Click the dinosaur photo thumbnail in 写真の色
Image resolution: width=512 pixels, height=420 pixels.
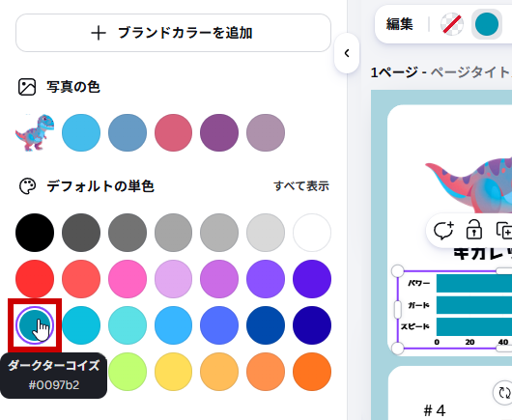[x=35, y=132]
